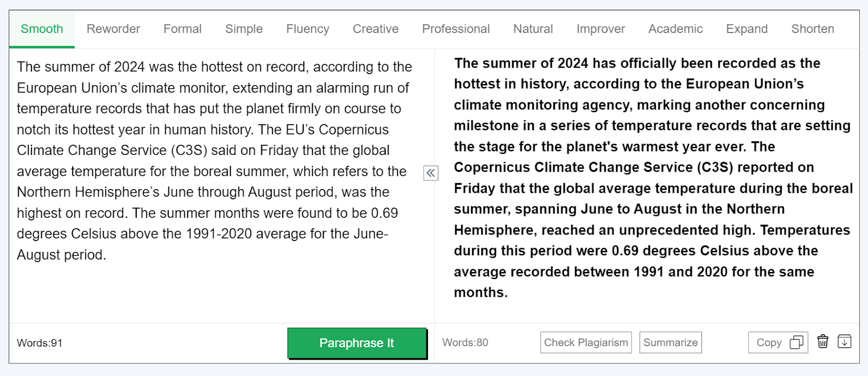Pick the Natural mode tab
Image resolution: width=868 pixels, height=376 pixels.
click(533, 29)
